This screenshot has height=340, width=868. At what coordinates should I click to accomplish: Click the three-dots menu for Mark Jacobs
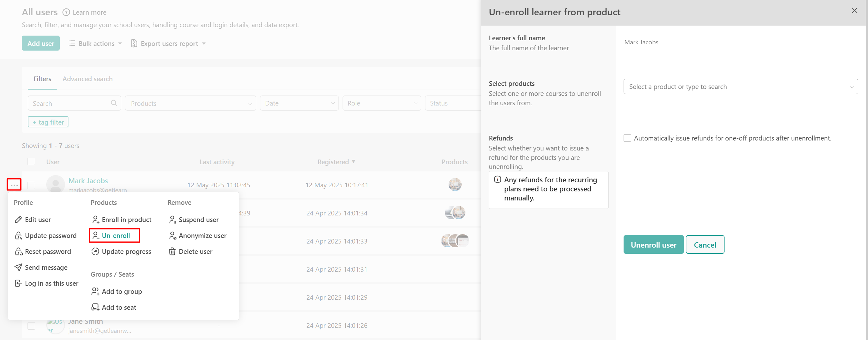(x=14, y=185)
